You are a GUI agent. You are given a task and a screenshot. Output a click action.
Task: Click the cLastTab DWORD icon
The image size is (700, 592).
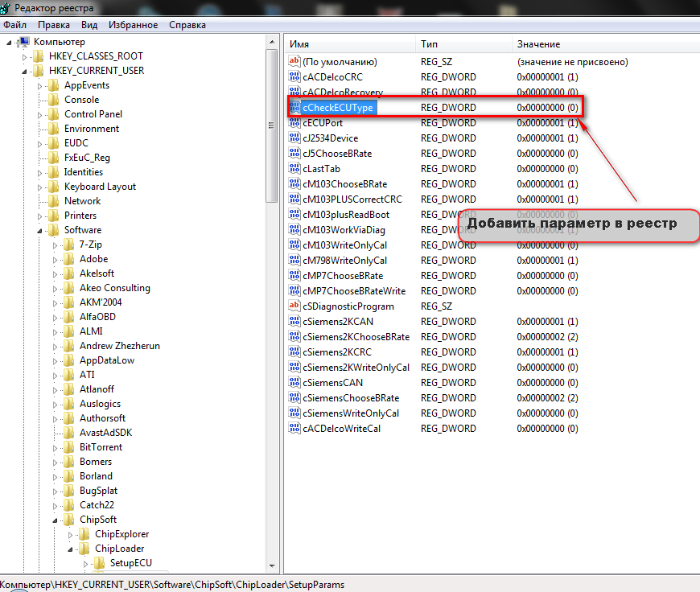click(x=294, y=169)
